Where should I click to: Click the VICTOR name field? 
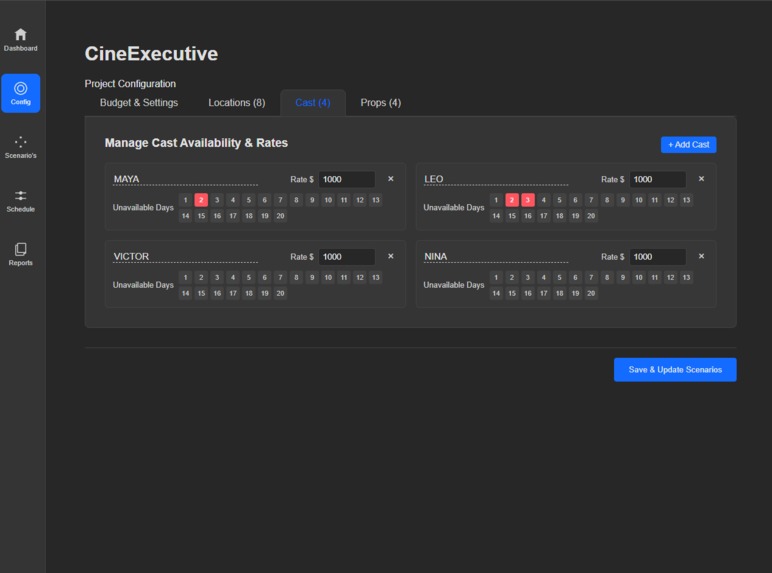(x=185, y=256)
